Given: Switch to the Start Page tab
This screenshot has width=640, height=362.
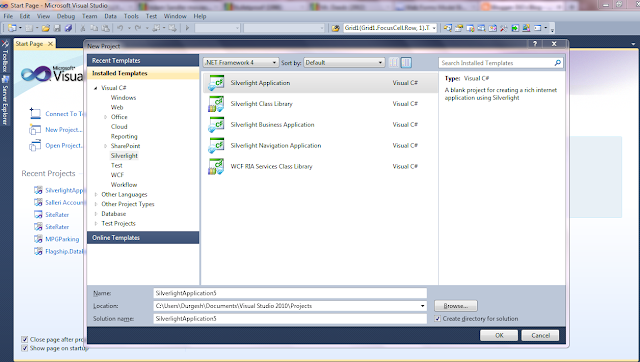Looking at the screenshot, I should pyautogui.click(x=29, y=44).
